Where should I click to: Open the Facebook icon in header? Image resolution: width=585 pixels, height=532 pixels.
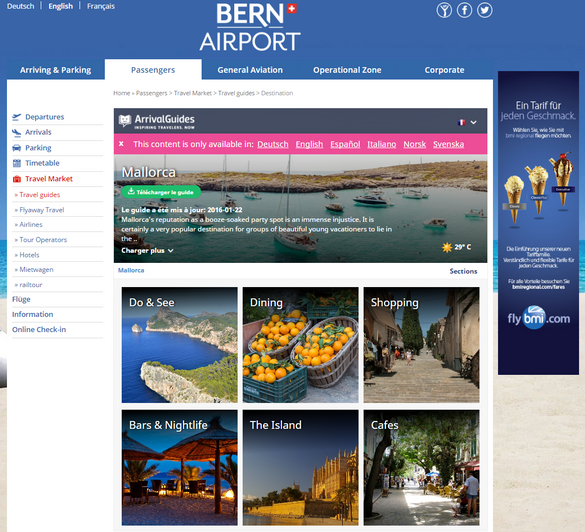(x=464, y=10)
